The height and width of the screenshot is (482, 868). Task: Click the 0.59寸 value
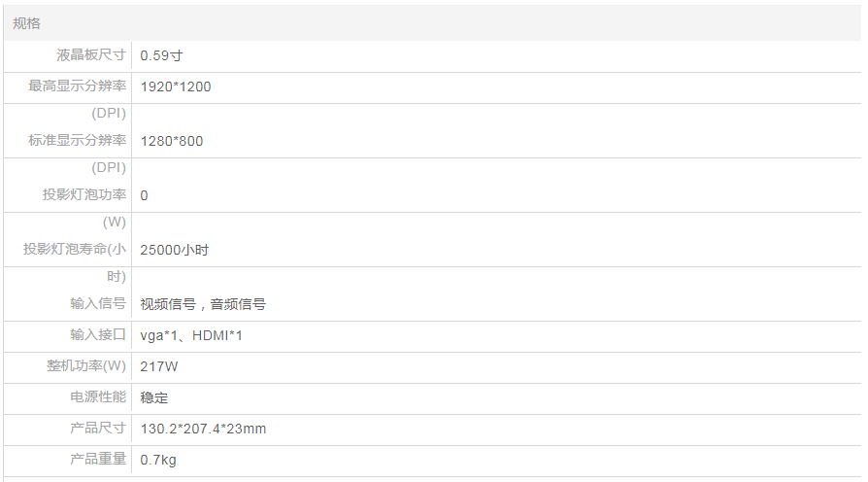click(161, 55)
